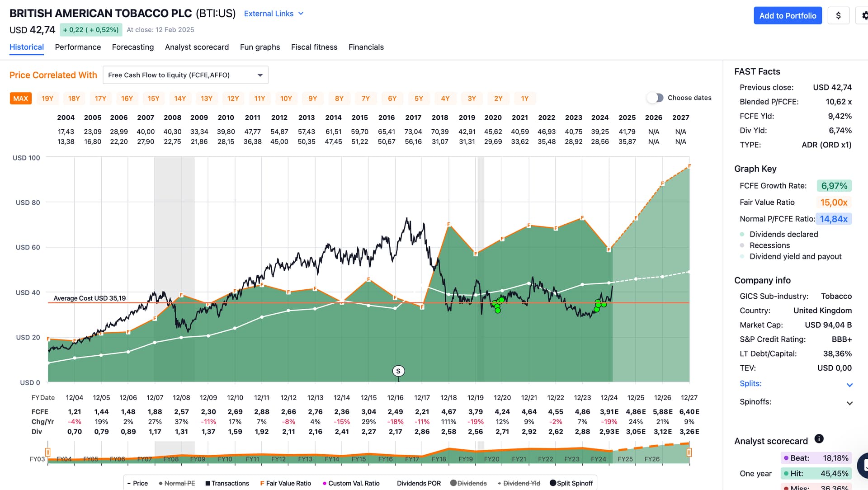Switch to Fiscal fitness tab
868x490 pixels.
click(x=314, y=47)
